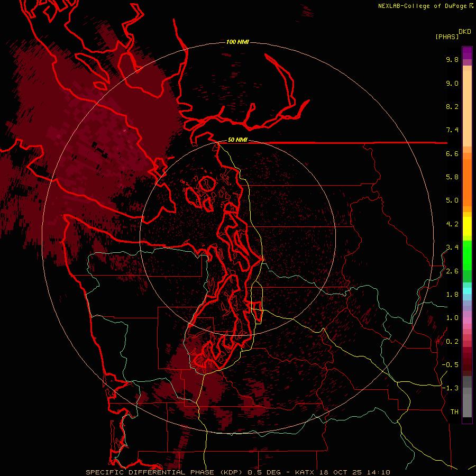
Task: Pick the yellow band on the color scale
Action: [467, 226]
